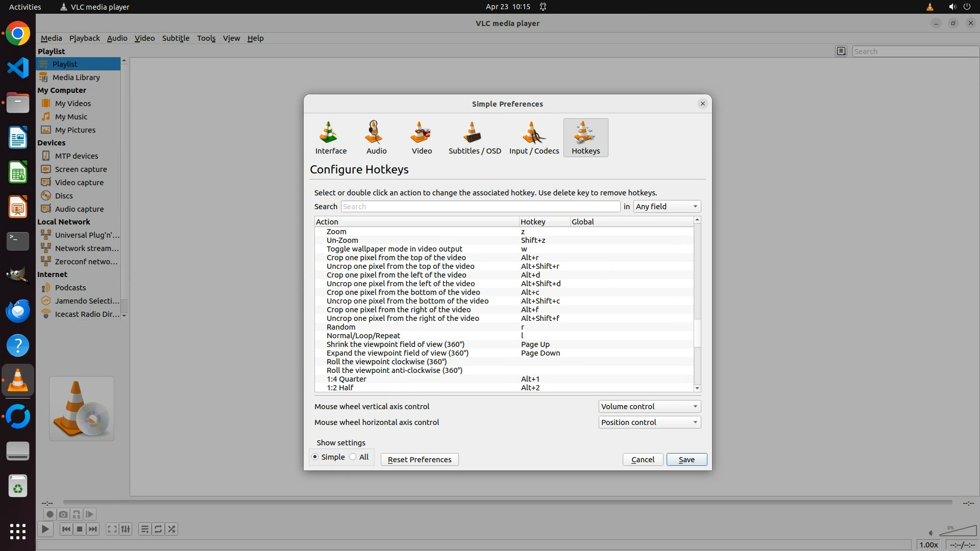This screenshot has height=551, width=980.
Task: Expand mouse wheel horizontal axis dropdown
Action: point(649,422)
